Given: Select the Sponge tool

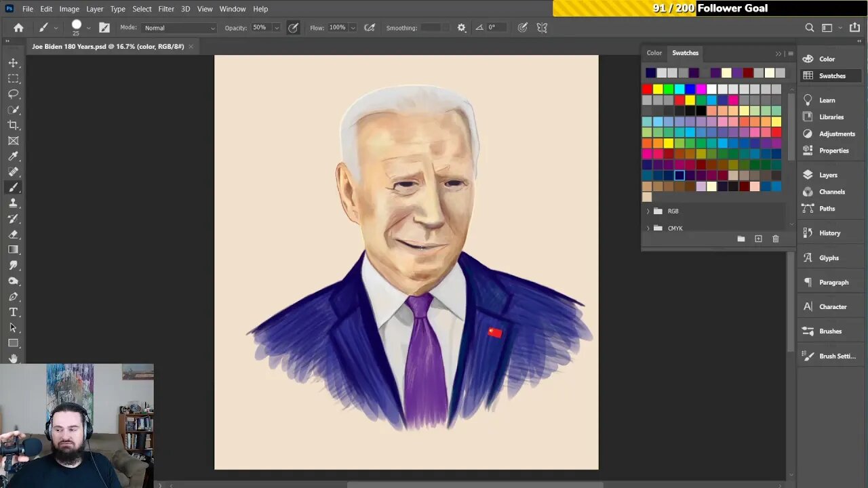Looking at the screenshot, I should [x=13, y=281].
